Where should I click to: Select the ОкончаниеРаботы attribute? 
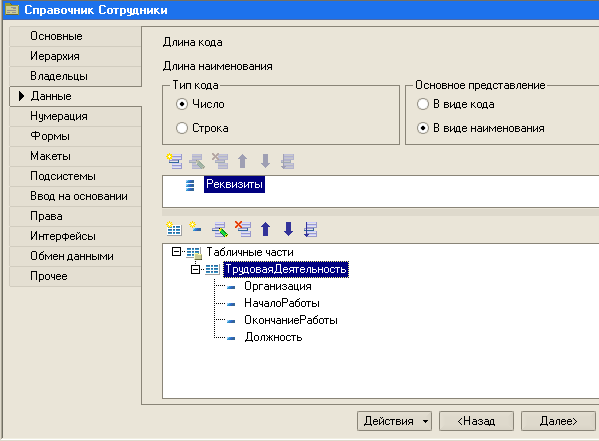(x=291, y=320)
